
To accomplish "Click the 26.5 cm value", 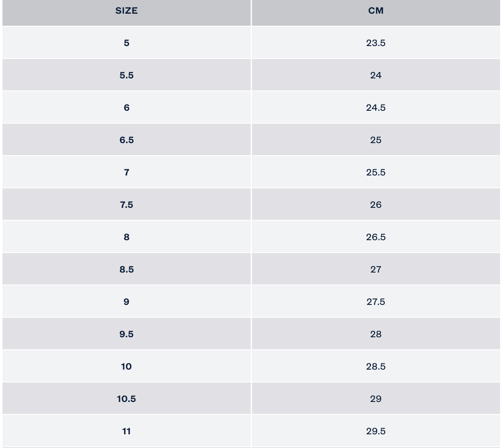I will point(376,237).
